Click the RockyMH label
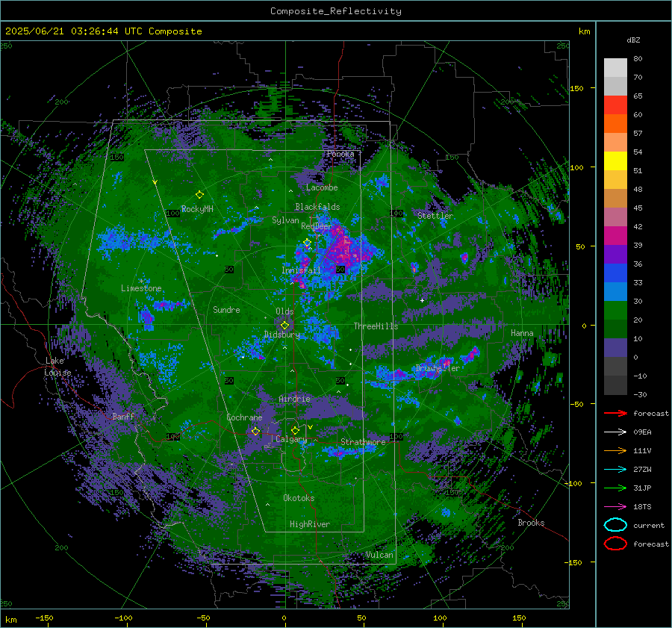Image resolution: width=672 pixels, height=628 pixels. tap(197, 209)
